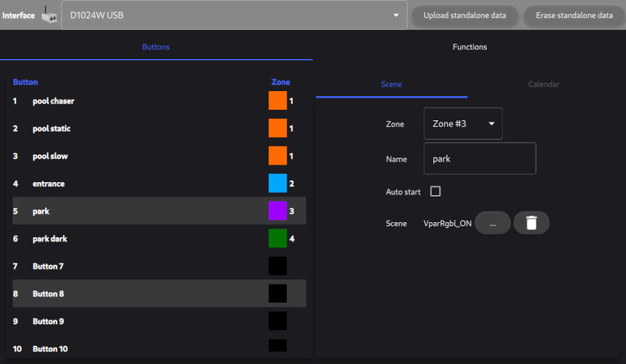Click the black swatch for Button 7
The image size is (626, 364).
click(x=277, y=266)
